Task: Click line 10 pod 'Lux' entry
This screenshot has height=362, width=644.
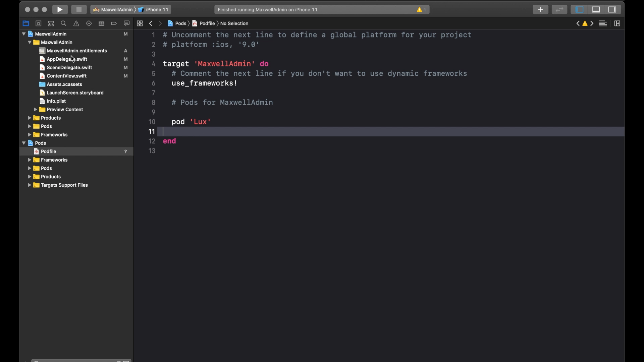Action: tap(191, 122)
